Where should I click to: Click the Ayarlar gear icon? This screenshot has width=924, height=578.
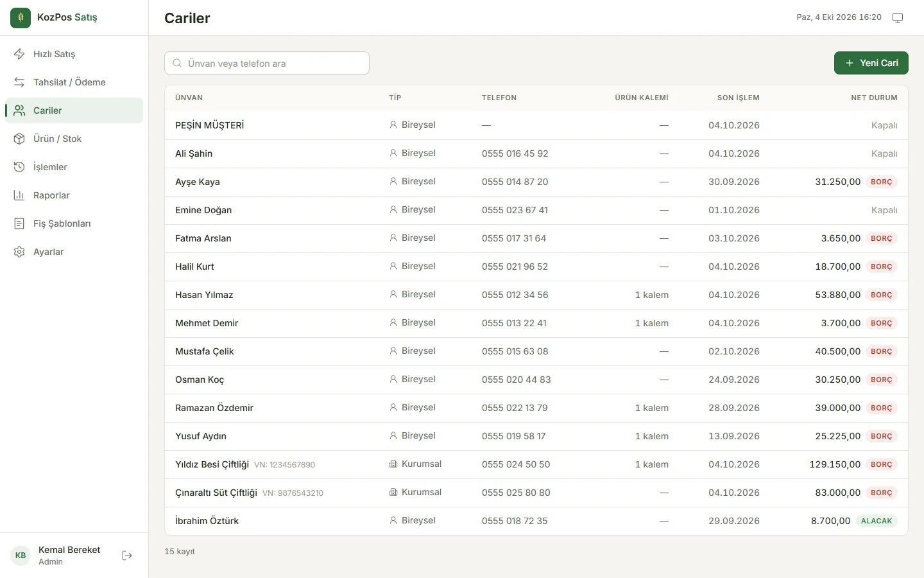(x=19, y=252)
